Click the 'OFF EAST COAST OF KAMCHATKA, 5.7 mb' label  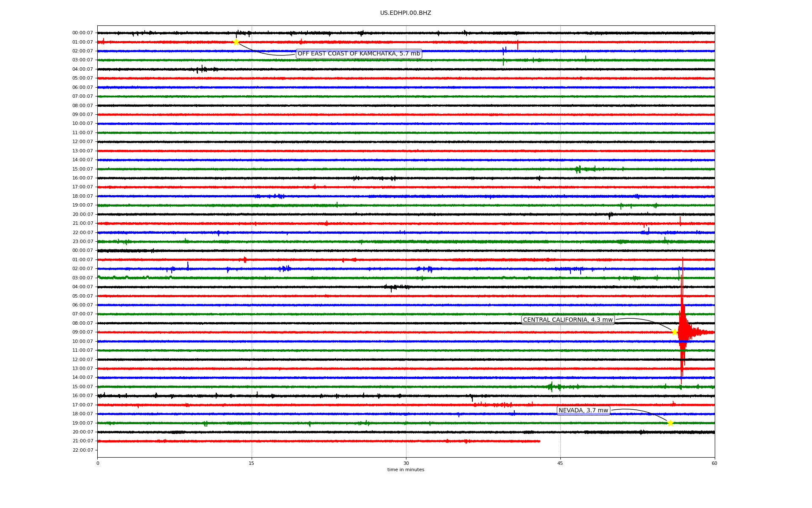tap(359, 53)
